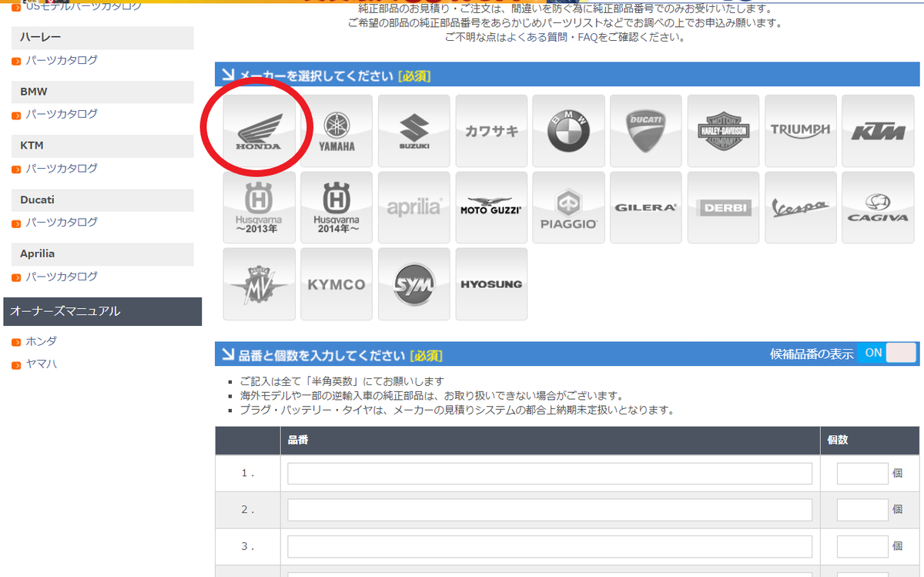Click part number field in row 3
924x577 pixels.
pos(550,546)
